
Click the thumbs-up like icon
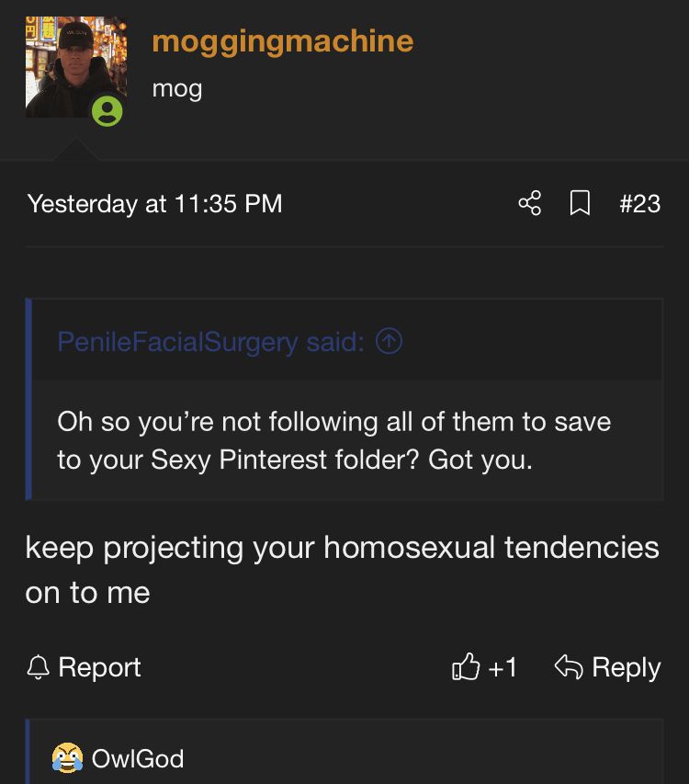pos(465,666)
